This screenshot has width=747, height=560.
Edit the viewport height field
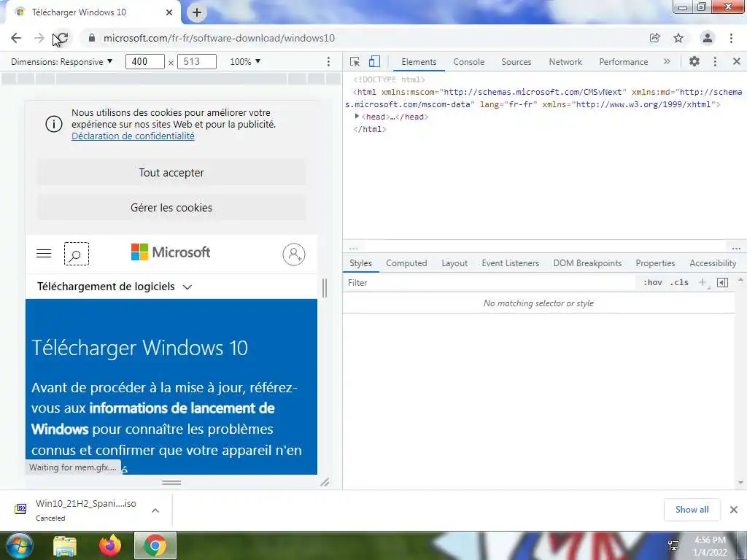(x=197, y=61)
